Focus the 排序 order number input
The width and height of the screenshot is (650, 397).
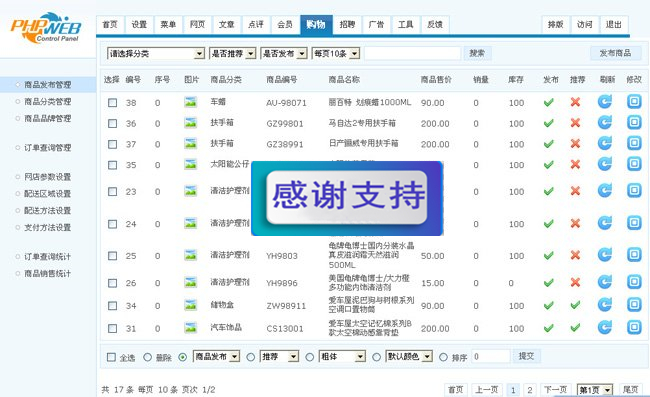point(491,356)
